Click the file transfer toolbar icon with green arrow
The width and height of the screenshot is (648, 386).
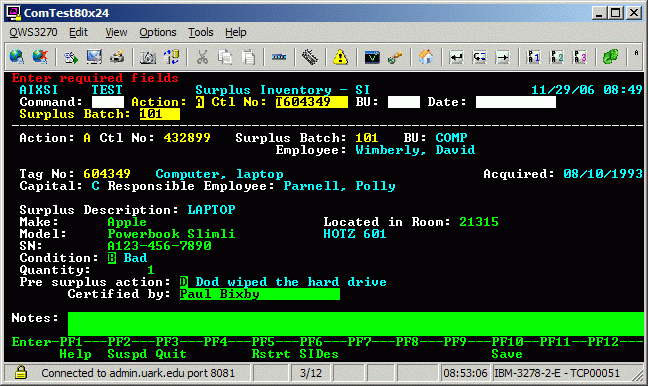71,57
